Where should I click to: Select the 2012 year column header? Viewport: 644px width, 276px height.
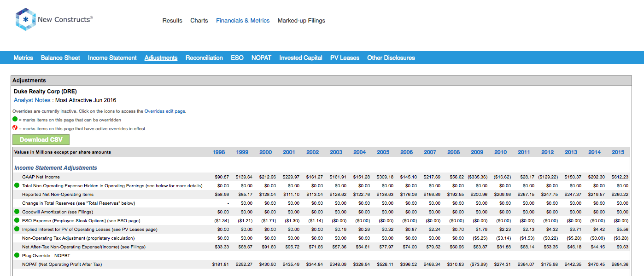point(548,152)
